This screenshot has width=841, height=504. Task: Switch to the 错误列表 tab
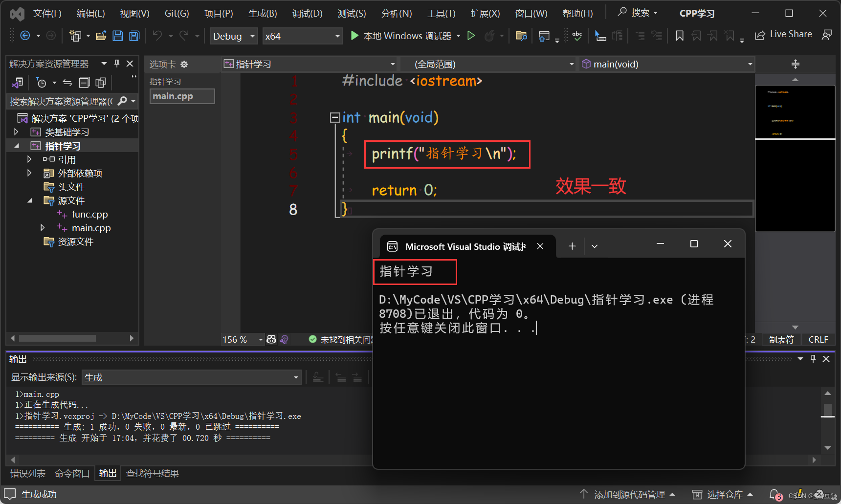point(28,473)
